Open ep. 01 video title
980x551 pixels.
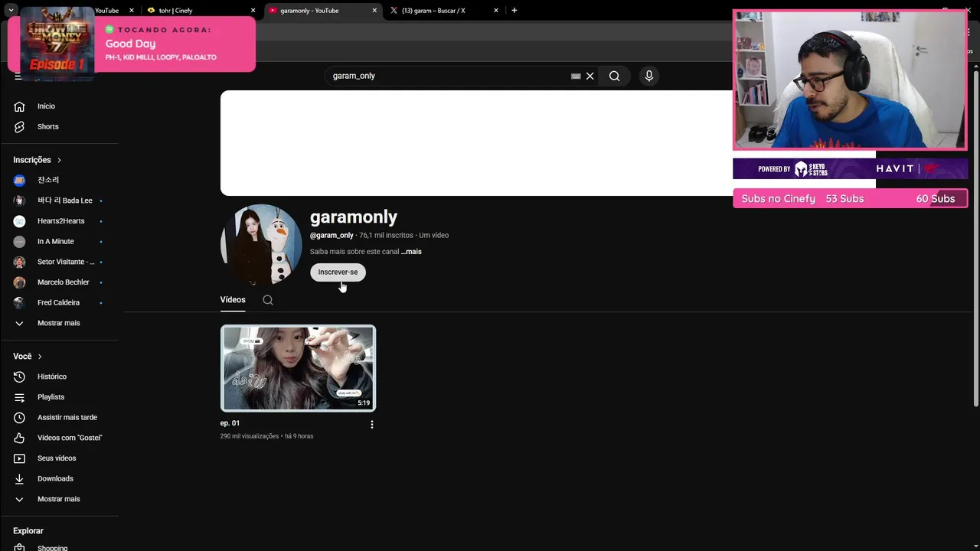[230, 423]
